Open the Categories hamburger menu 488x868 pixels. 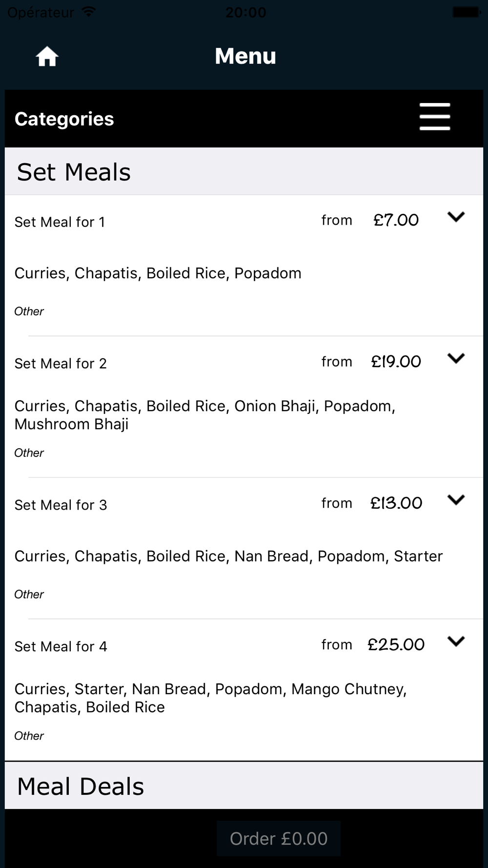tap(434, 117)
